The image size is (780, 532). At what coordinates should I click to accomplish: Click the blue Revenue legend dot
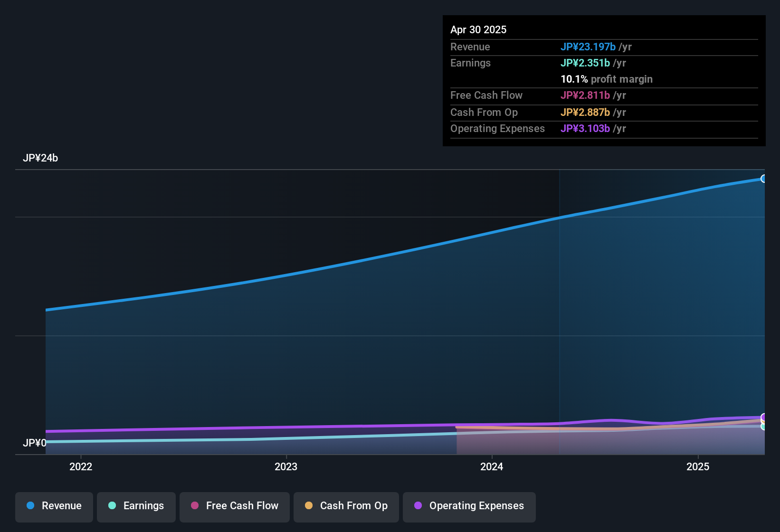tap(30, 505)
